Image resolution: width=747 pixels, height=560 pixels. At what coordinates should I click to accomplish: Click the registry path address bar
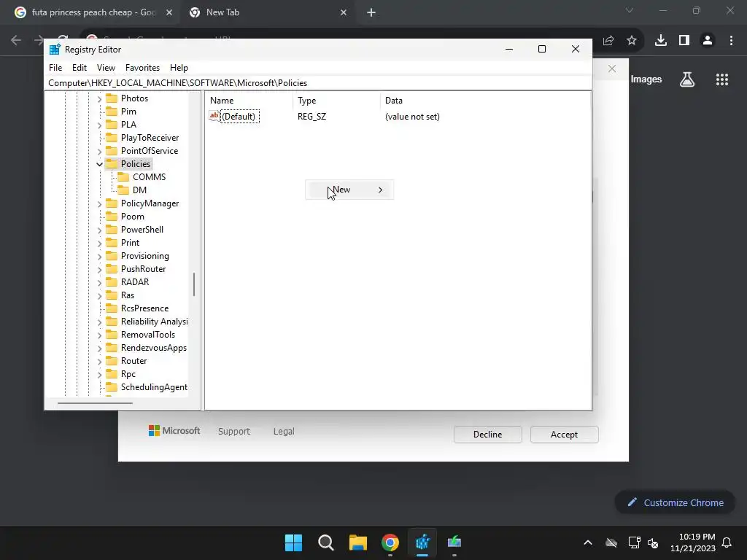click(318, 83)
